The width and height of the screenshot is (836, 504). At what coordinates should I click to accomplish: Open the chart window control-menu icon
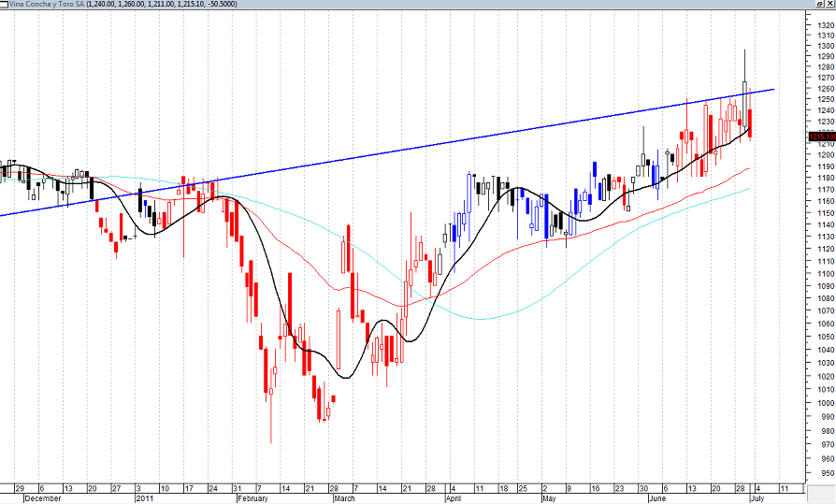coord(4,4)
